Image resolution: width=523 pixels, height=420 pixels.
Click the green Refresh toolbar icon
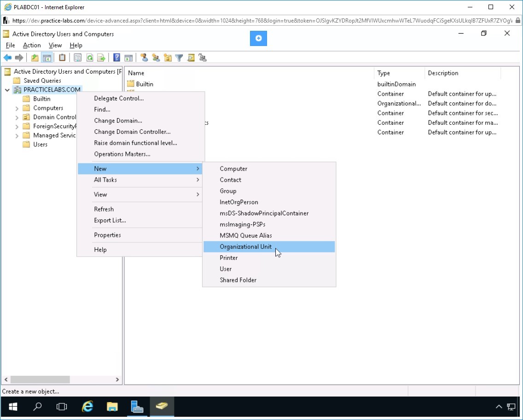89,58
